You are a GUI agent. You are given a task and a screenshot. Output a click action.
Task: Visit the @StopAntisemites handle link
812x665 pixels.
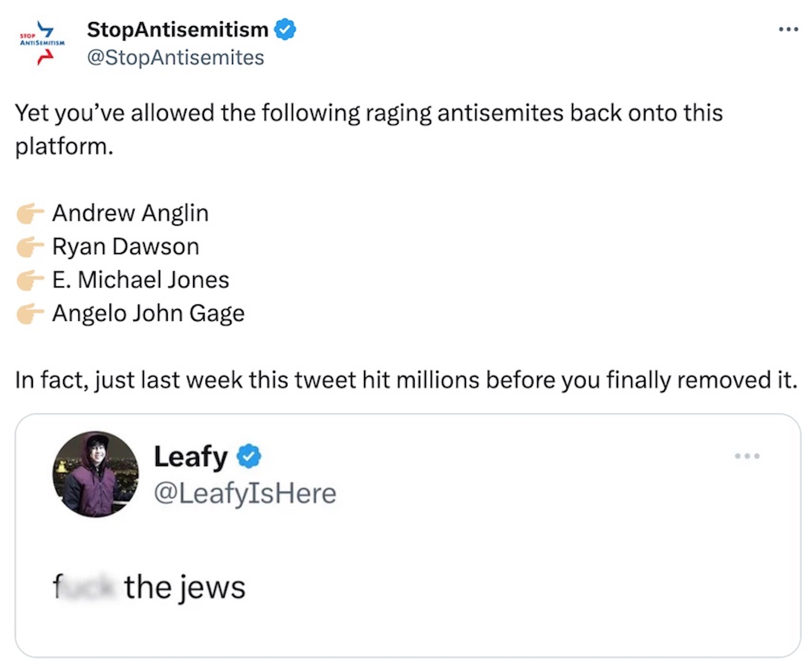click(175, 58)
